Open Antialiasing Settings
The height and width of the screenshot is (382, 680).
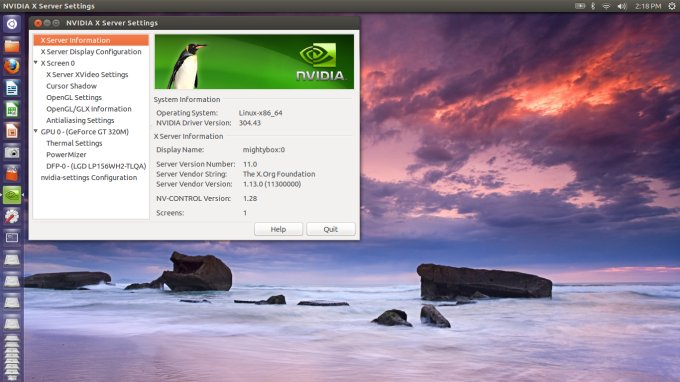(x=80, y=120)
